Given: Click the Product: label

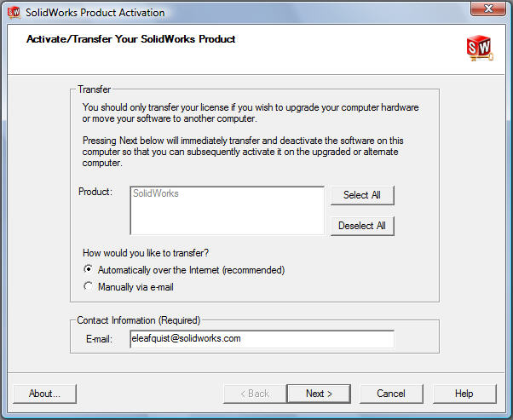Looking at the screenshot, I should coord(95,192).
